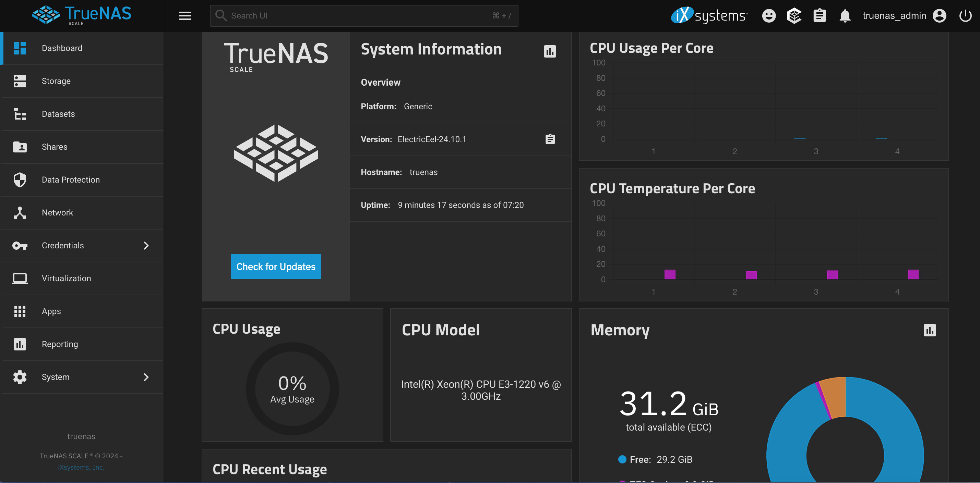Expand the System submenu chevron
Screen dimensions: 980x483
coord(146,377)
